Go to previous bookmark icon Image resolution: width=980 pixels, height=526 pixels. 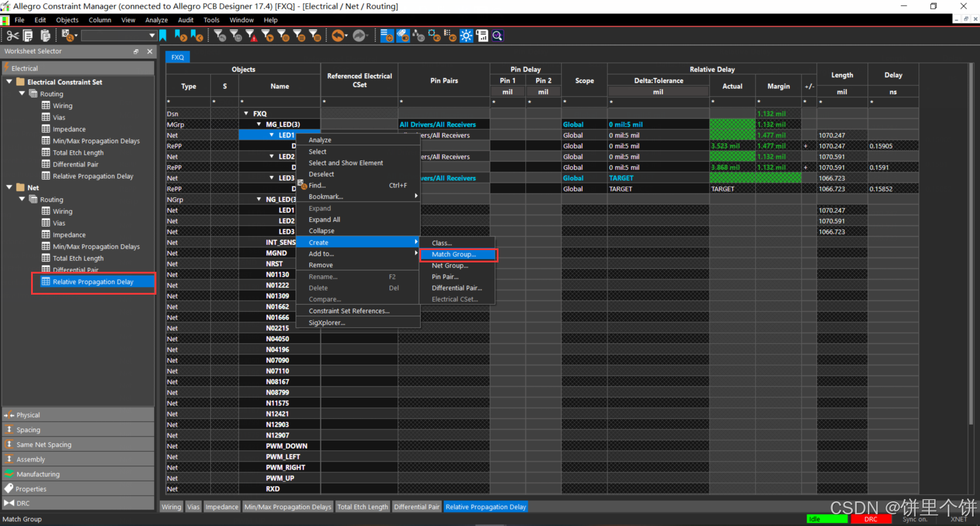point(197,36)
